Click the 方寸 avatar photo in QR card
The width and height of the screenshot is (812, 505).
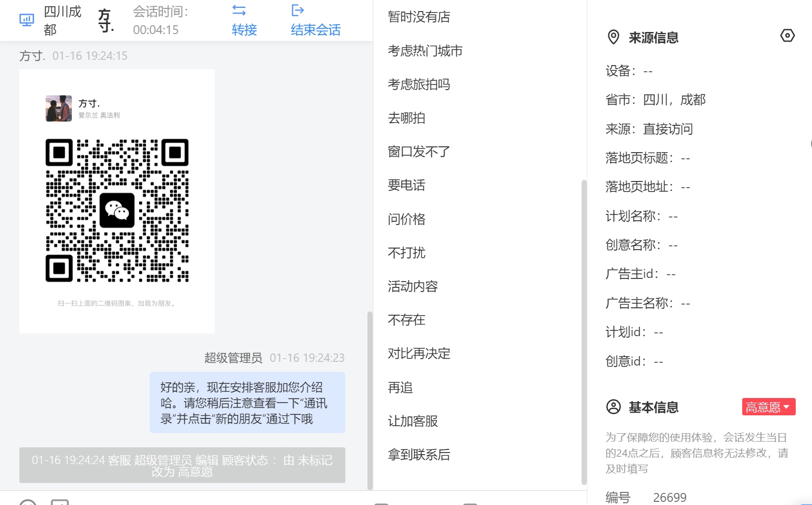tap(59, 109)
